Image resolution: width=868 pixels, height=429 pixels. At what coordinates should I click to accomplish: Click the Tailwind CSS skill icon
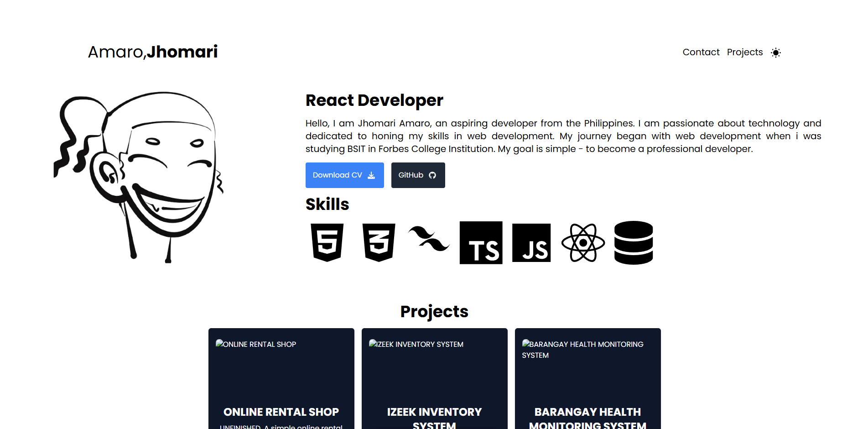point(429,239)
